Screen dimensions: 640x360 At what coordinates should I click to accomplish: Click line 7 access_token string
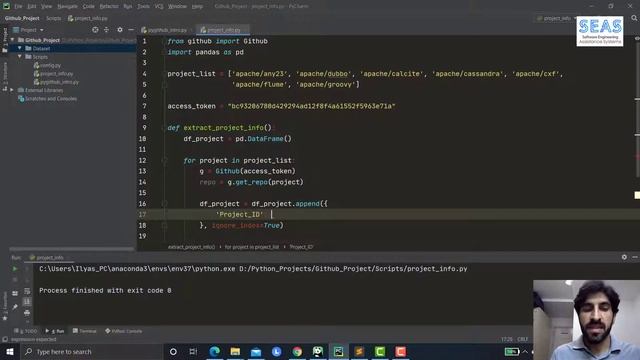click(x=311, y=106)
